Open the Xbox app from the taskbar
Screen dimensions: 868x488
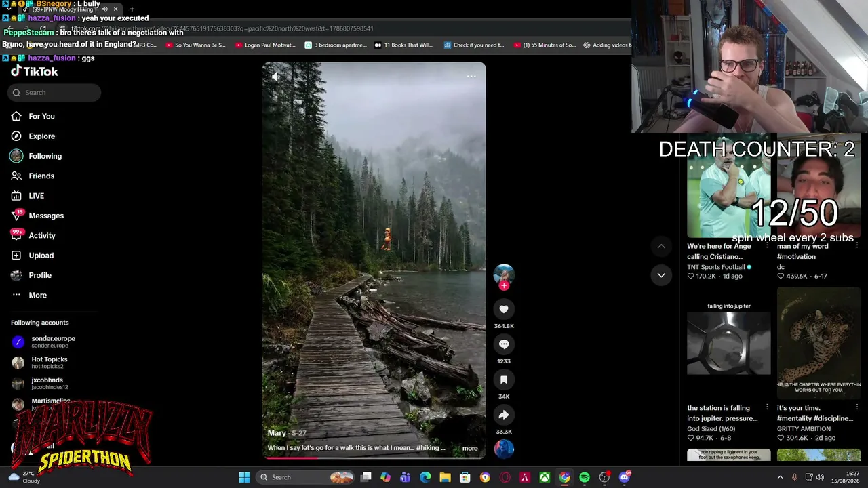545,477
